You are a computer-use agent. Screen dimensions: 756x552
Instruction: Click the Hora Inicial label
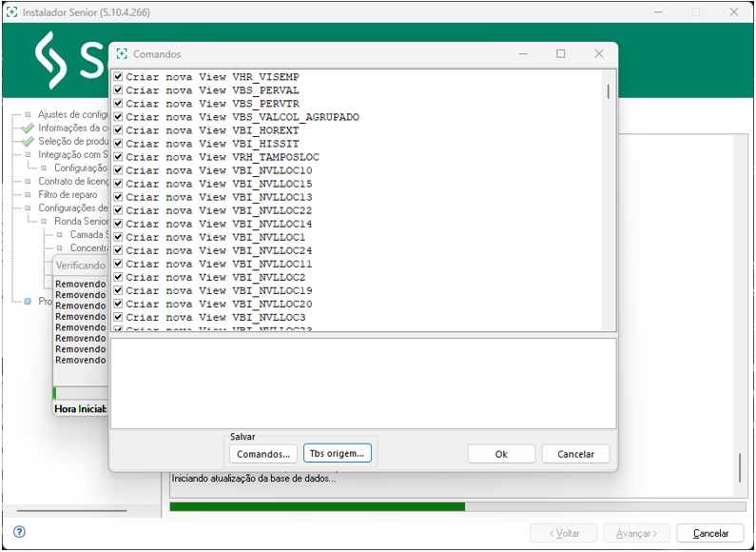81,408
